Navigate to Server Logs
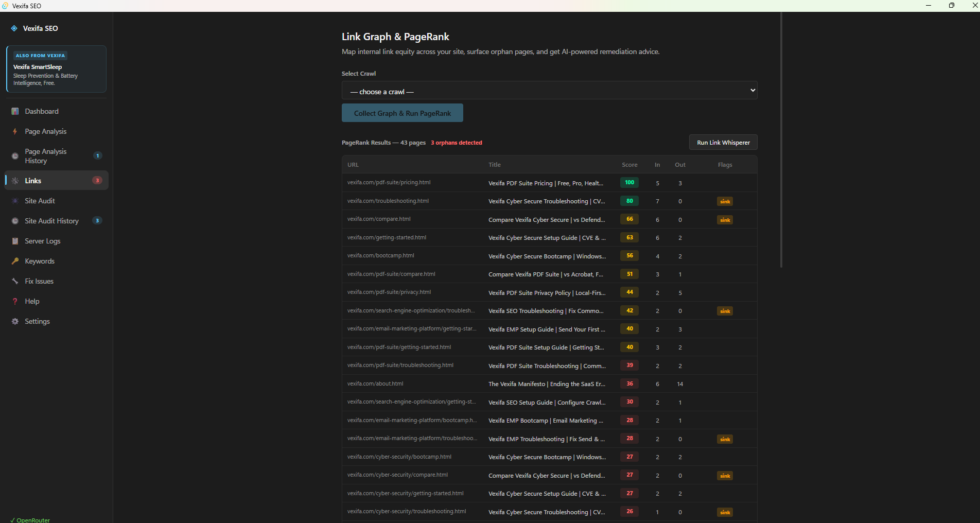Image resolution: width=980 pixels, height=523 pixels. pyautogui.click(x=57, y=241)
